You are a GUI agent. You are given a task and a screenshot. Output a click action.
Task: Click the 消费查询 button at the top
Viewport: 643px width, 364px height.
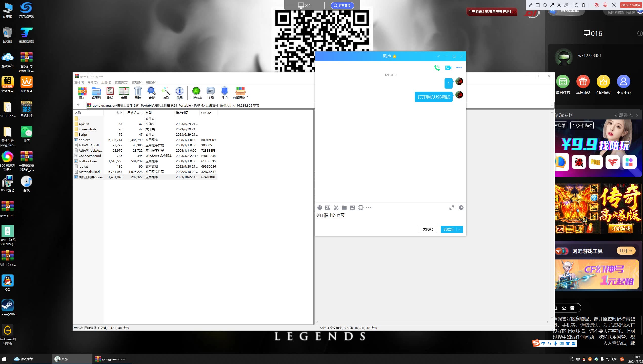pos(342,6)
